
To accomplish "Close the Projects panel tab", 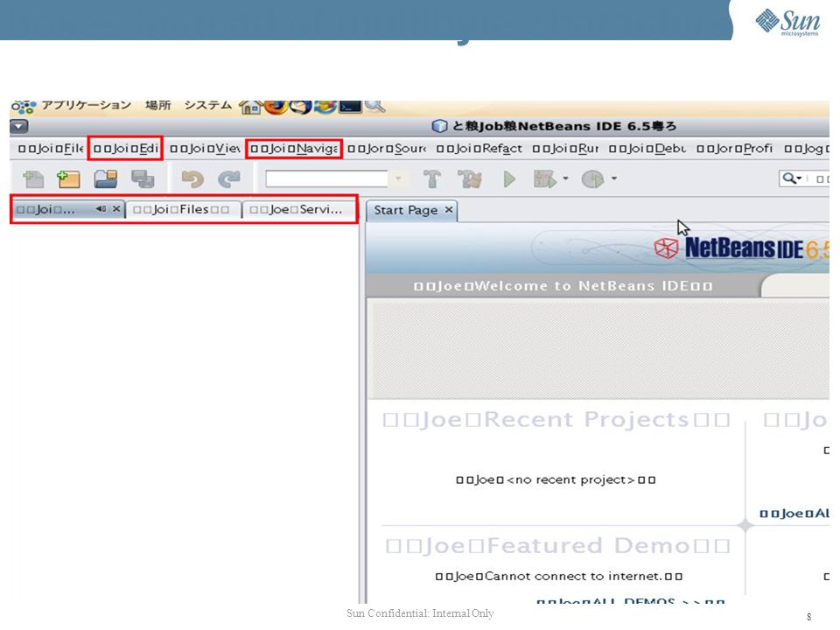I will click(116, 209).
